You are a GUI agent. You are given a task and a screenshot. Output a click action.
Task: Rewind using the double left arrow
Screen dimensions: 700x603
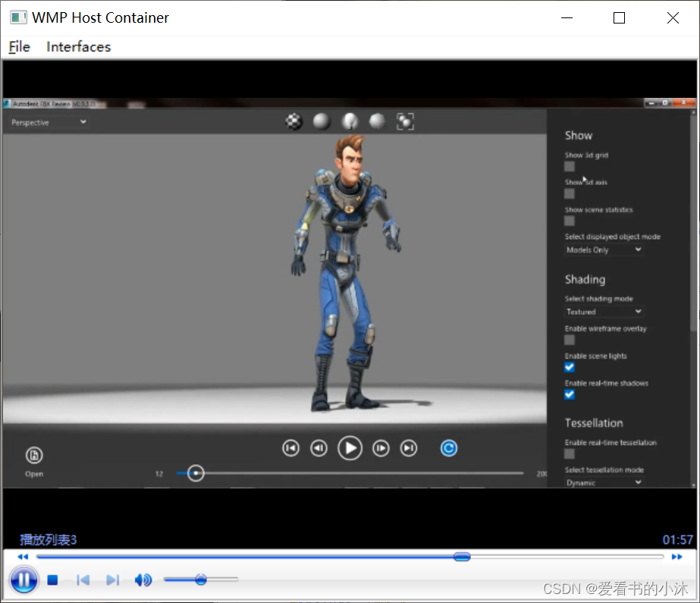click(23, 557)
